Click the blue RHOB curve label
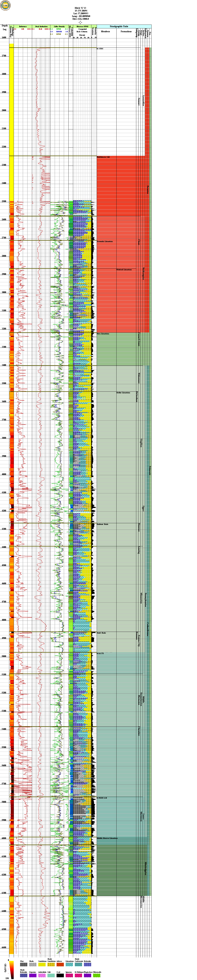Image resolution: width=197 pixels, height=980 pixels. 59,32
